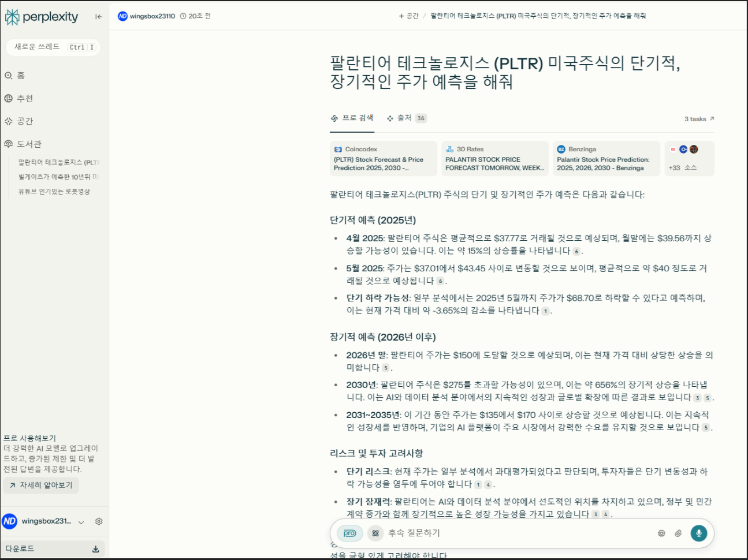Click citation 5 after the 2031~2035년 bullet
Viewport: 748px width, 560px height.
pos(706,428)
